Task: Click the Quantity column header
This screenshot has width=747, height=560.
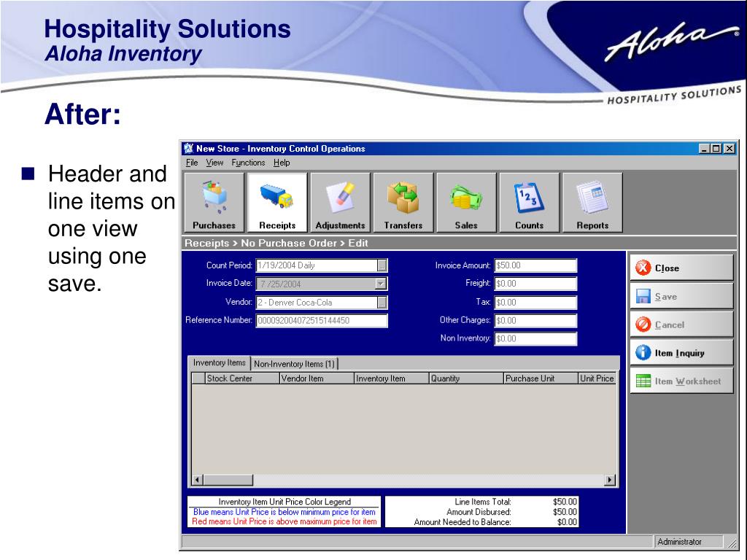Action: [x=466, y=378]
